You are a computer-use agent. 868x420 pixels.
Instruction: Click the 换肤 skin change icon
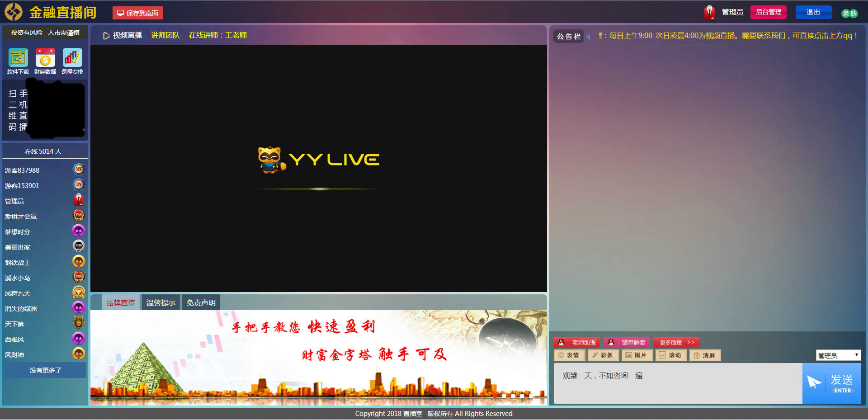tap(849, 13)
